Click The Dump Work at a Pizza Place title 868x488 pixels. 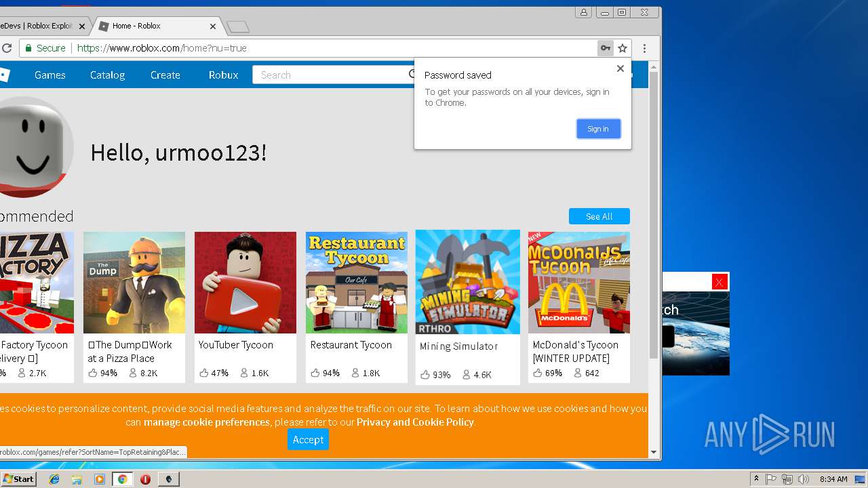coord(130,352)
